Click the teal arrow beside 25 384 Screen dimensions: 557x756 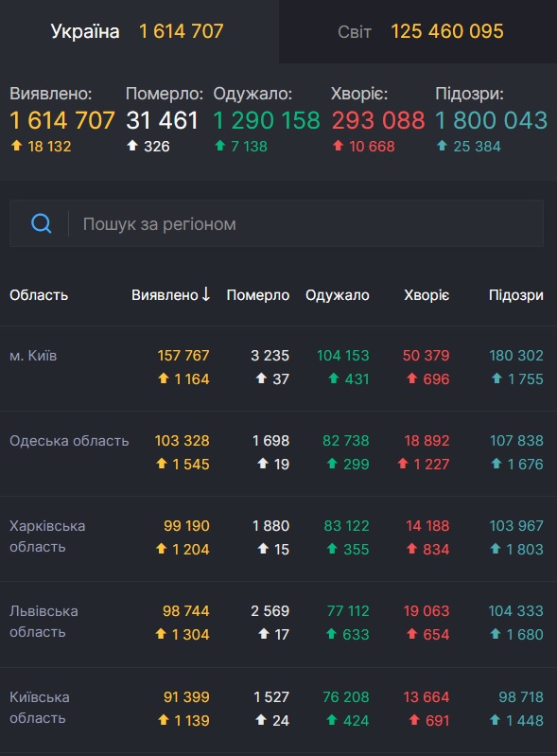(x=442, y=145)
